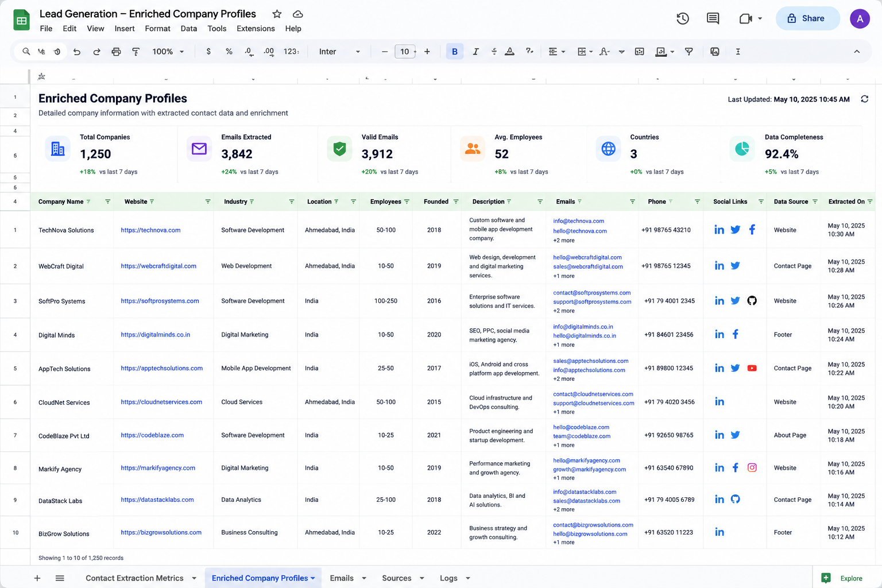882x588 pixels.
Task: Add a new sheet plus button
Action: pyautogui.click(x=37, y=578)
